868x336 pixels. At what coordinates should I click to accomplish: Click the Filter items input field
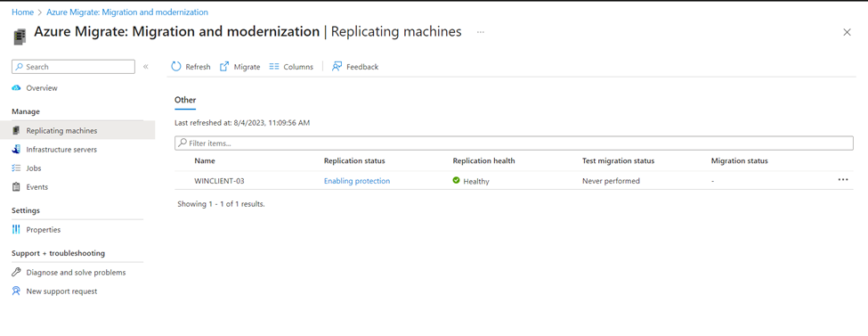coord(514,143)
